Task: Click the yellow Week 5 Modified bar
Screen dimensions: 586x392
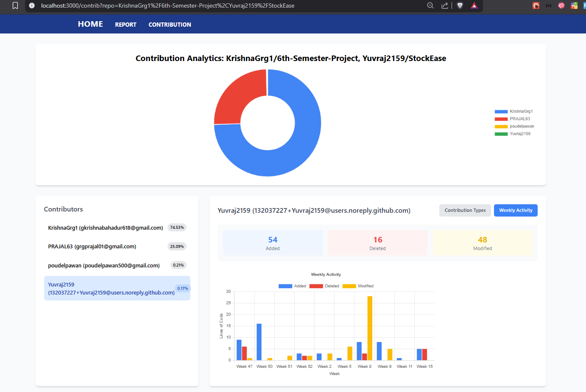Action: (x=350, y=353)
